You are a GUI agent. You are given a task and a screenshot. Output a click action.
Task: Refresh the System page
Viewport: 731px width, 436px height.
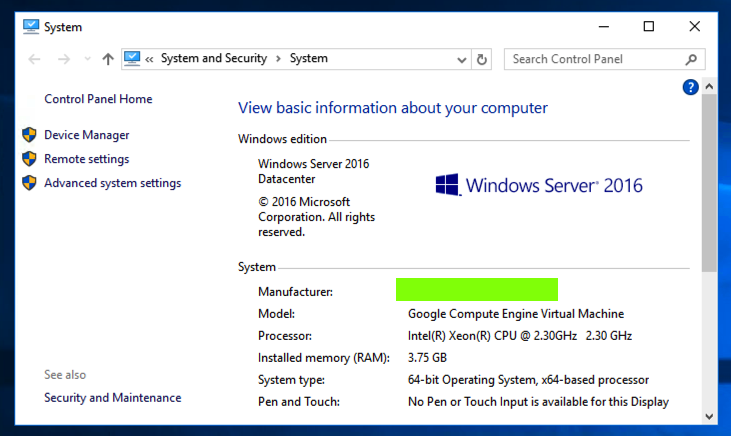click(x=483, y=59)
